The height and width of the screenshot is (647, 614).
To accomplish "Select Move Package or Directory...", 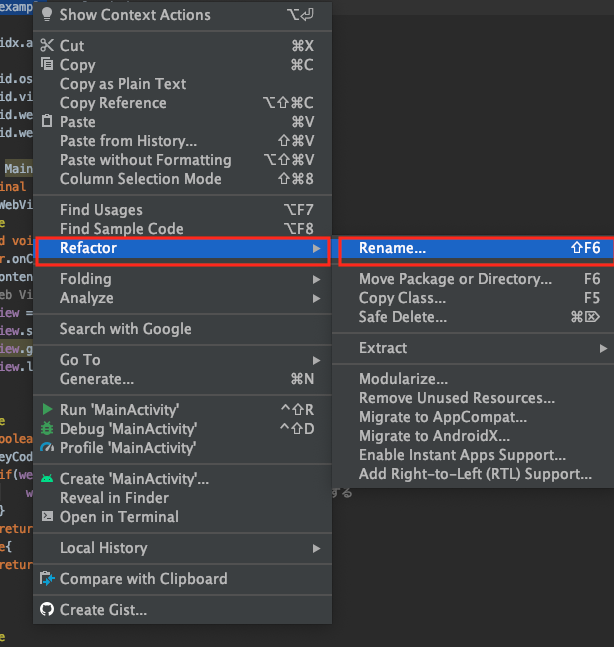I will click(x=473, y=279).
